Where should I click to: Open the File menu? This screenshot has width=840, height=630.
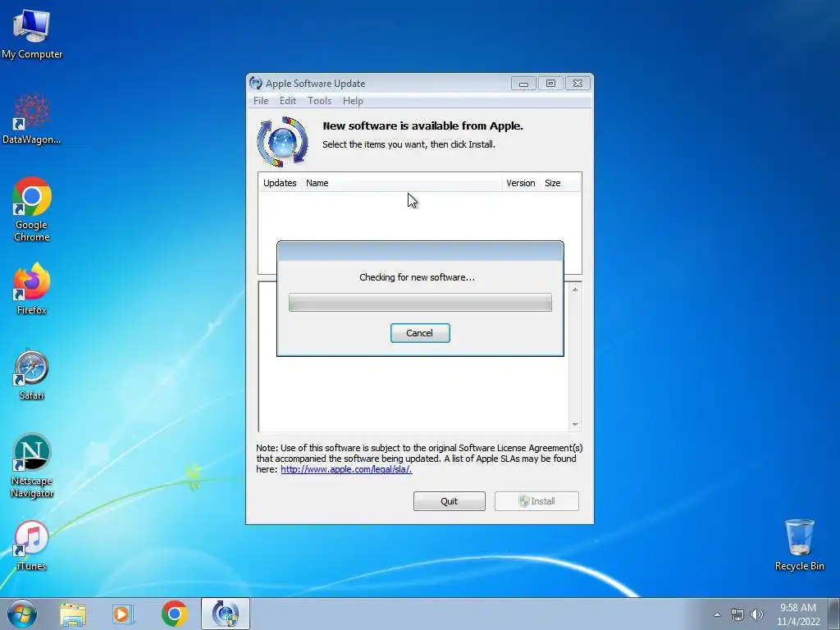[261, 101]
